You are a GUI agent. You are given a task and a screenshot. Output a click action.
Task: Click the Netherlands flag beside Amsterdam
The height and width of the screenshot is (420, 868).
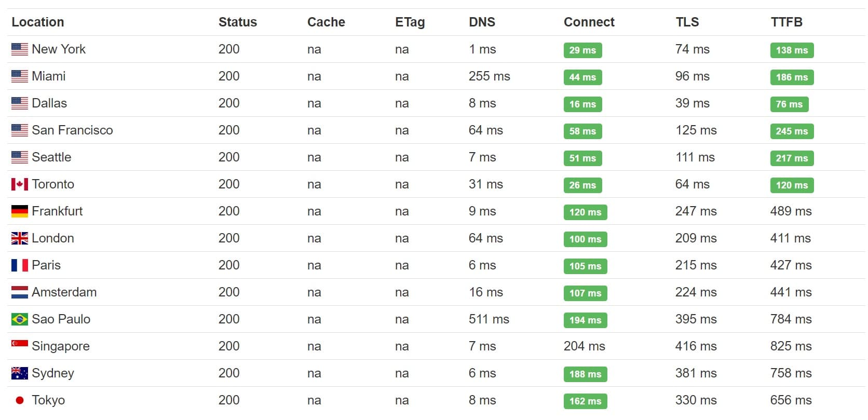click(x=20, y=292)
